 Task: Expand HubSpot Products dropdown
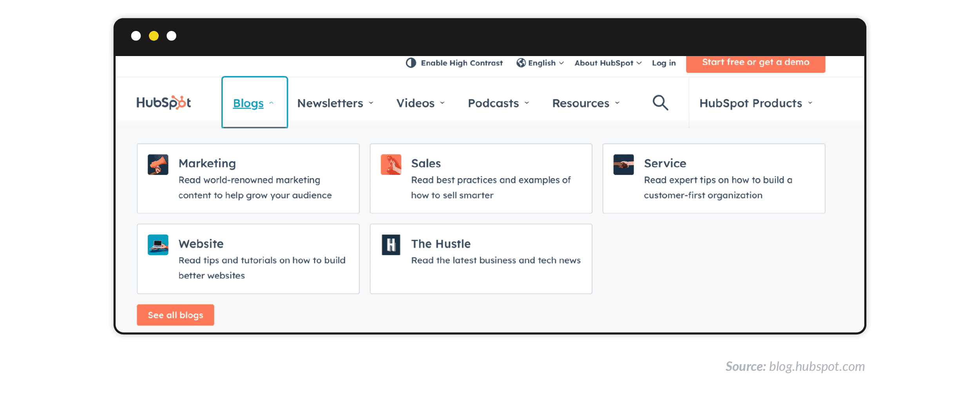[x=756, y=103]
